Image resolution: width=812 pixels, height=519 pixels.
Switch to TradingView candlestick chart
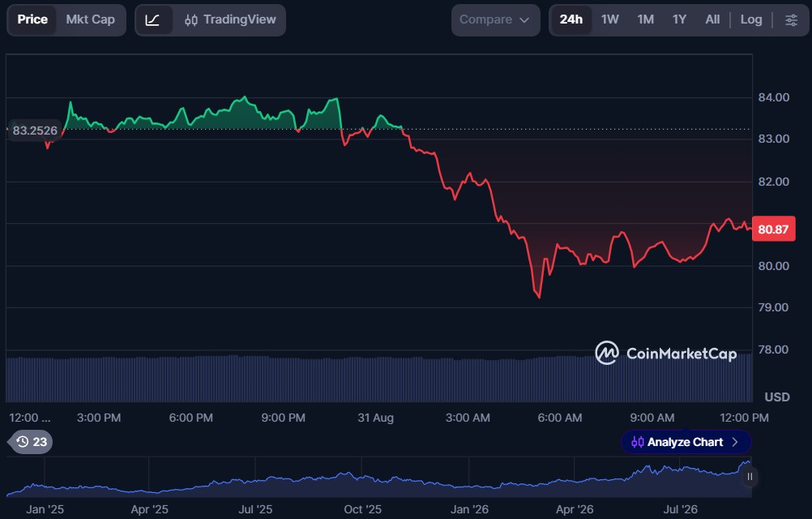(x=230, y=20)
